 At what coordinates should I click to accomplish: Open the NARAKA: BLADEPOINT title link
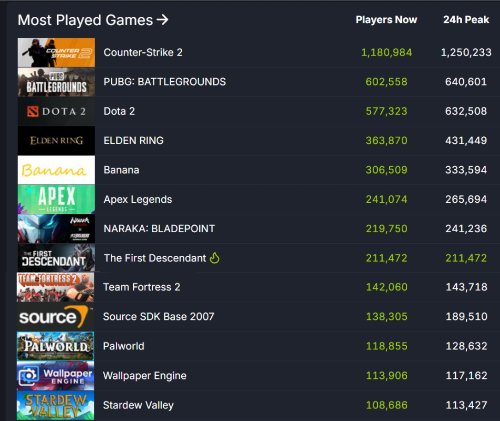[x=159, y=229]
